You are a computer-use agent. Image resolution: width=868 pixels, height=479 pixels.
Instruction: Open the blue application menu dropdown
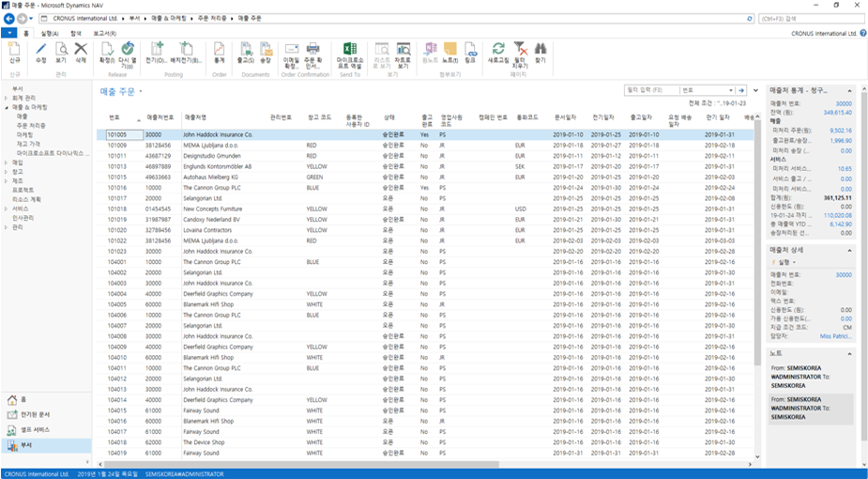pyautogui.click(x=9, y=33)
